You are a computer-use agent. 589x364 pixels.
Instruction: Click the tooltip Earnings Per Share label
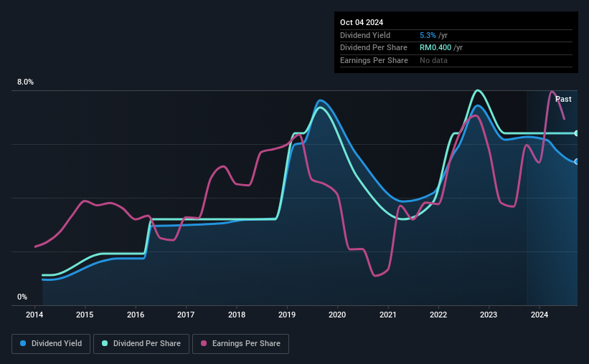(x=374, y=60)
